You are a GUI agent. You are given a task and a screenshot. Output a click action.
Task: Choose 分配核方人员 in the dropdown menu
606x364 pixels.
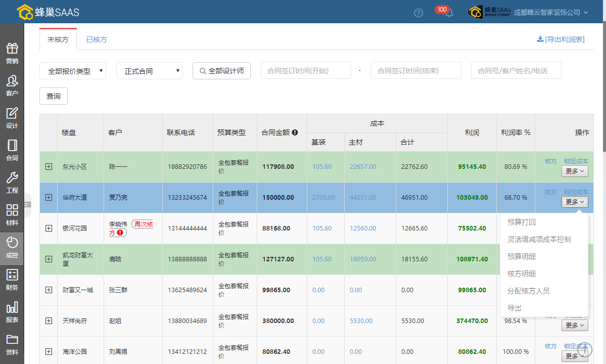tap(528, 291)
